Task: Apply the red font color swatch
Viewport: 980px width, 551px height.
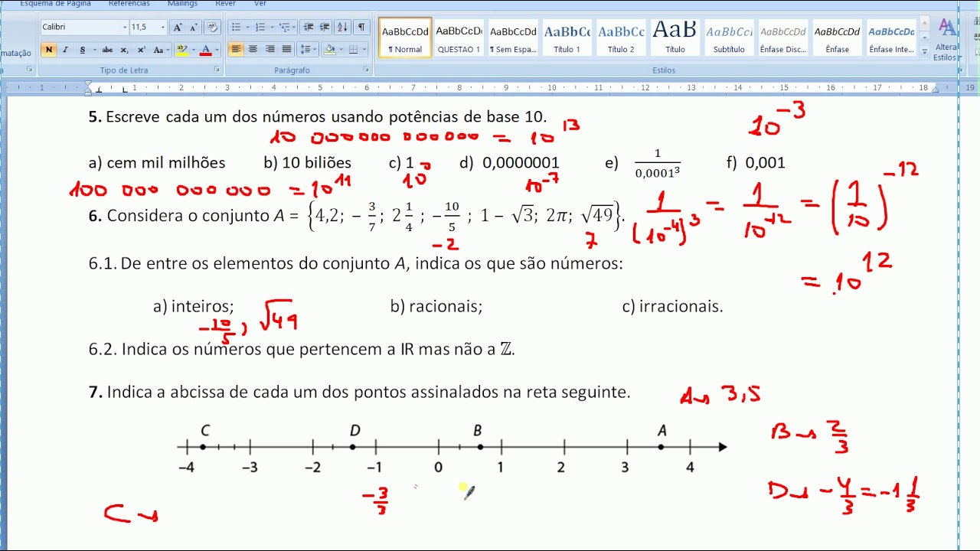Action: click(x=206, y=50)
